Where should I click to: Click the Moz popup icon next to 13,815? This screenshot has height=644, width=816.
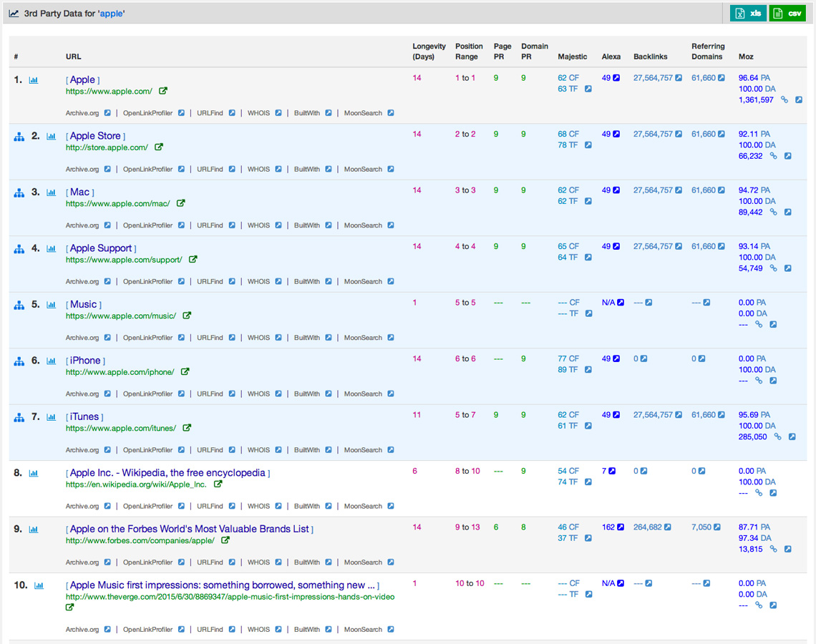click(x=788, y=550)
